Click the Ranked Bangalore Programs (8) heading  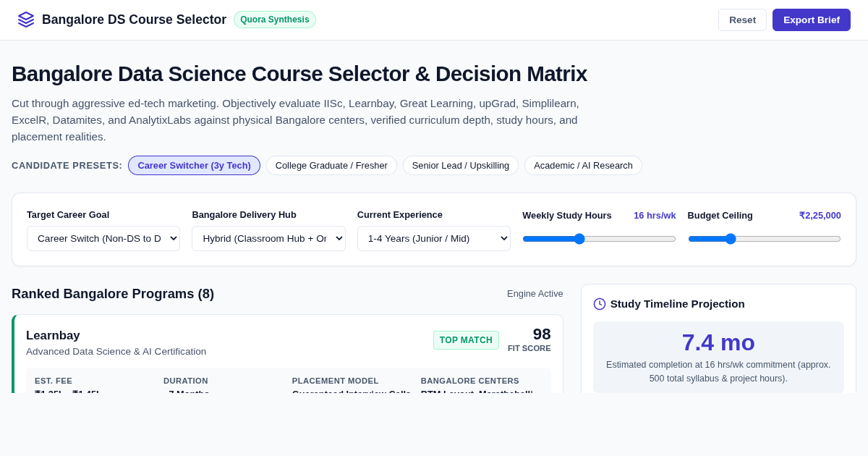pyautogui.click(x=113, y=293)
